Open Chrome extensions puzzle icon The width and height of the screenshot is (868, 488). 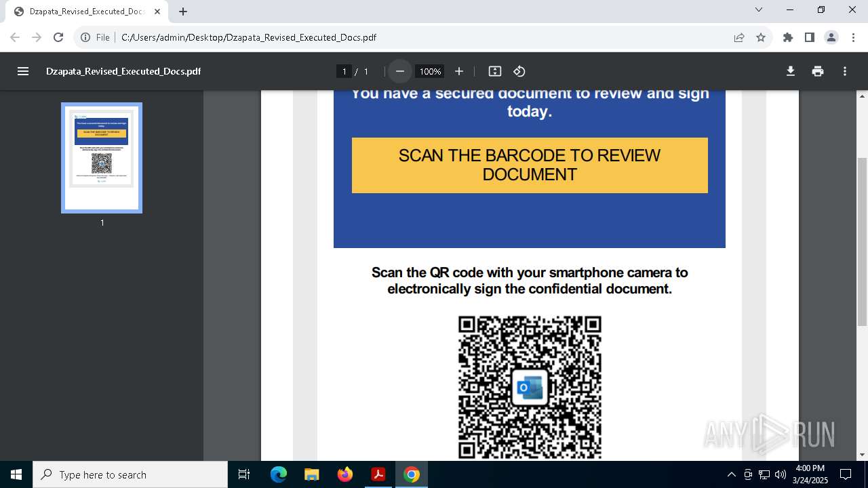(x=788, y=37)
